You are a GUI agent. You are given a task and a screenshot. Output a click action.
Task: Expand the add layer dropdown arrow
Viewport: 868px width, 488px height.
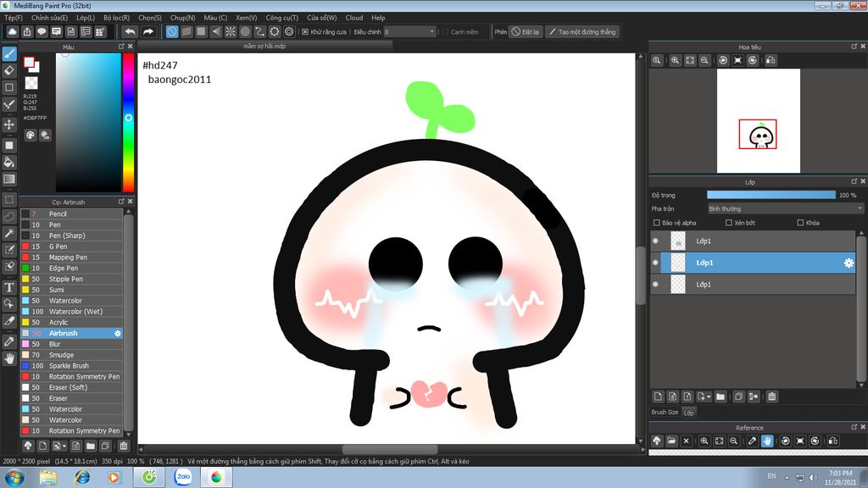(709, 396)
